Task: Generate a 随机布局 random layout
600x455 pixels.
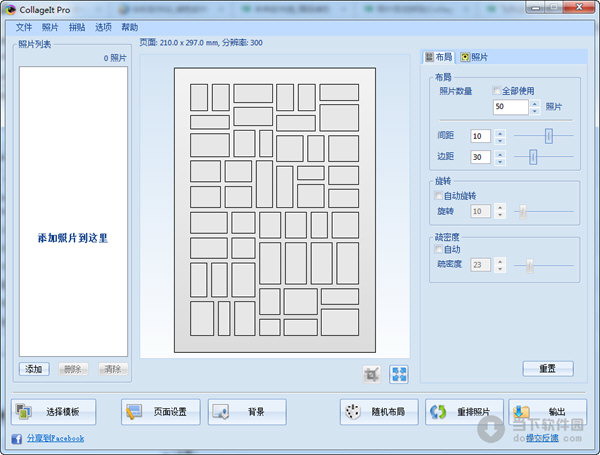Action: 379,412
